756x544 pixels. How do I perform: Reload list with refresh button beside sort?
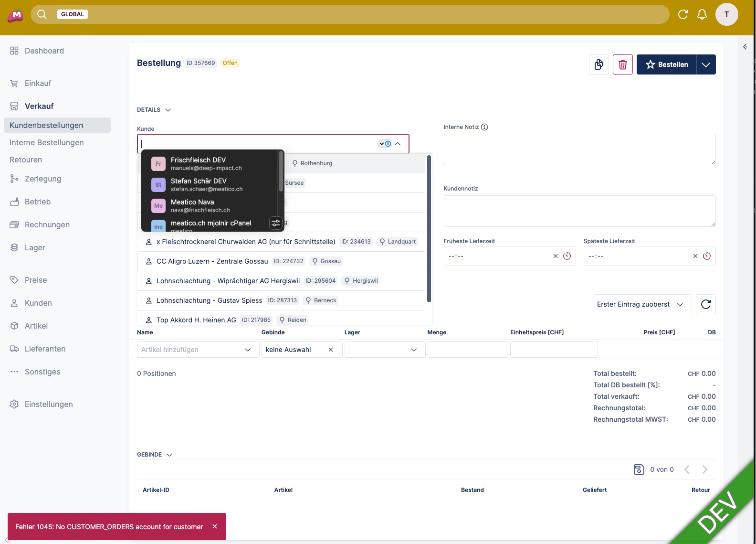705,304
